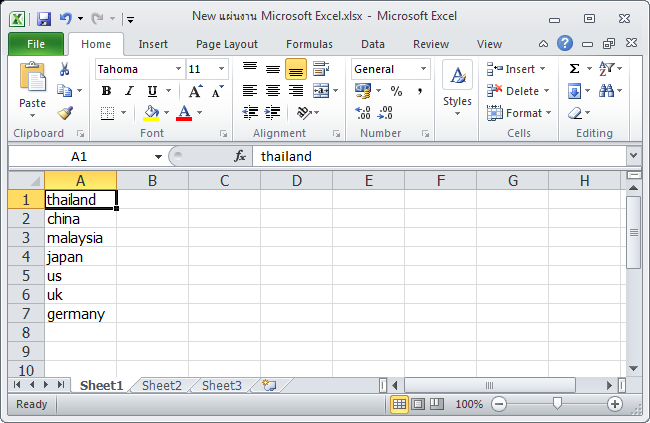This screenshot has width=650, height=423.
Task: Click the Save icon in quick access toolbar
Action: coord(43,18)
